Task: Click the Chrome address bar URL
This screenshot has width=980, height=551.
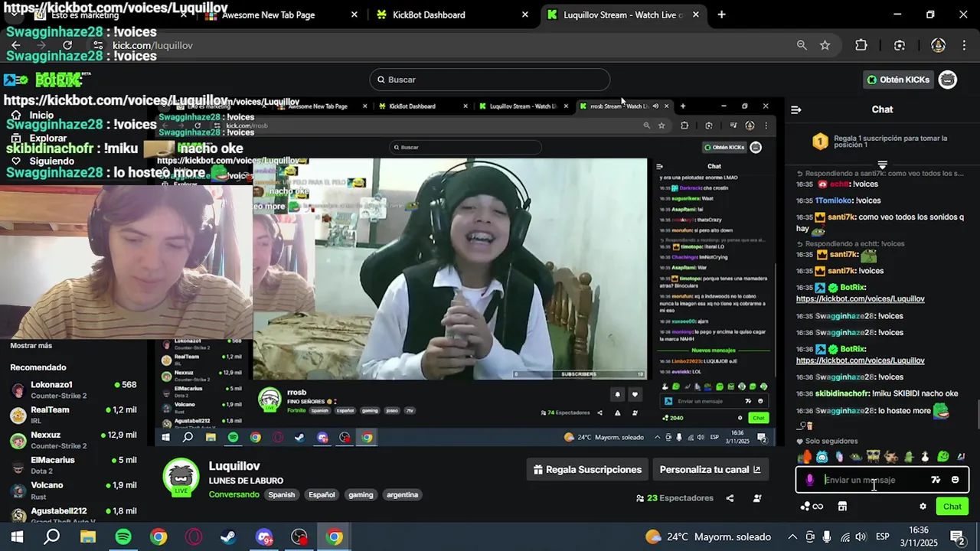Action: [x=152, y=45]
